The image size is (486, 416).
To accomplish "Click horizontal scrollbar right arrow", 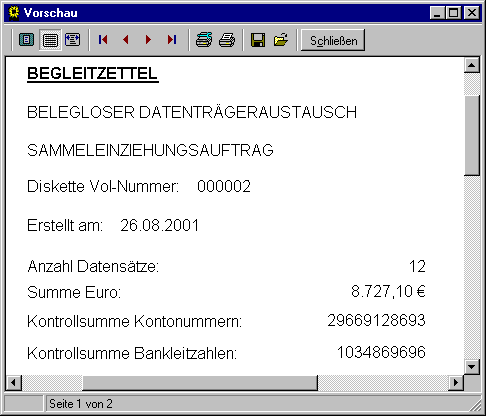I will click(x=456, y=382).
